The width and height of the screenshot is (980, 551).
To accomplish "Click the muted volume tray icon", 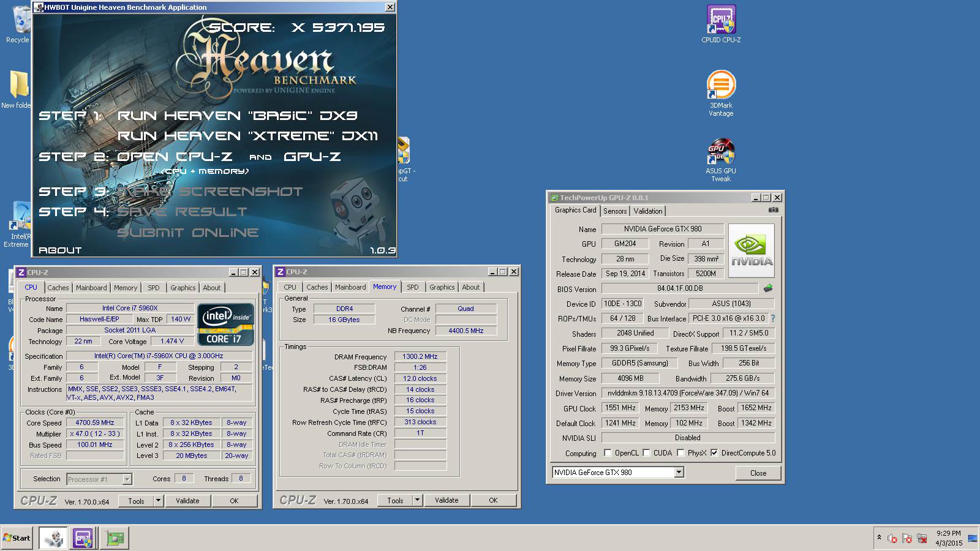I will [892, 539].
